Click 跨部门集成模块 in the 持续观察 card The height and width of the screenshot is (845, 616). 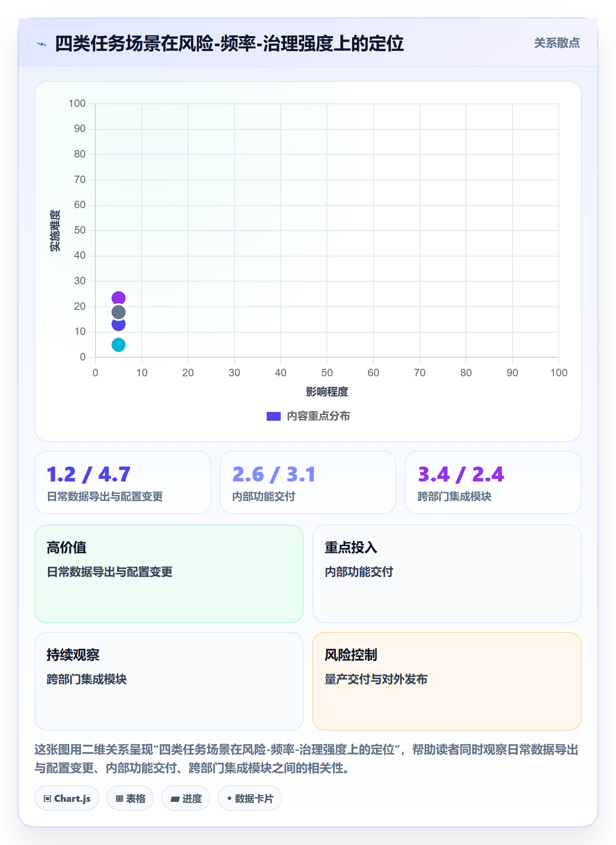pyautogui.click(x=87, y=679)
